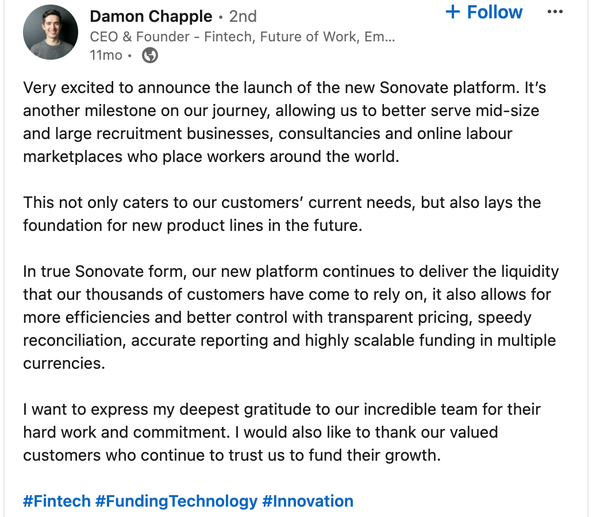Click the globe public visibility icon

click(151, 55)
